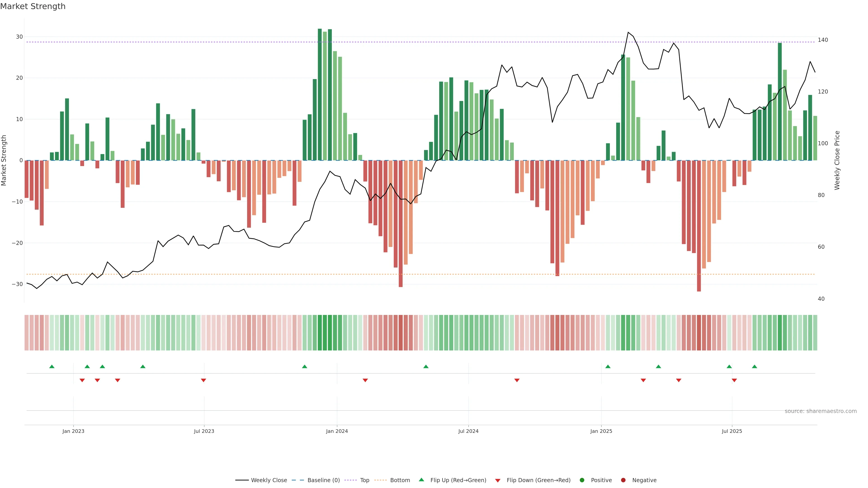Image resolution: width=868 pixels, height=488 pixels.
Task: Click the leftmost green flip-up triangle marker
Action: 52,366
